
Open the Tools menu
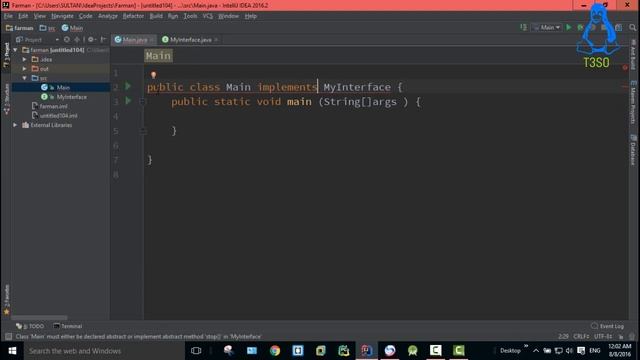pos(190,16)
